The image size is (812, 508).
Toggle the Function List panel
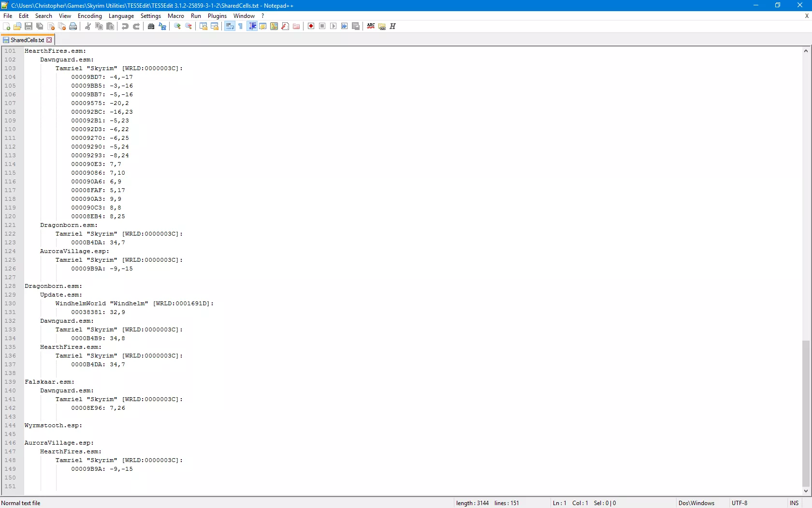pyautogui.click(x=285, y=26)
